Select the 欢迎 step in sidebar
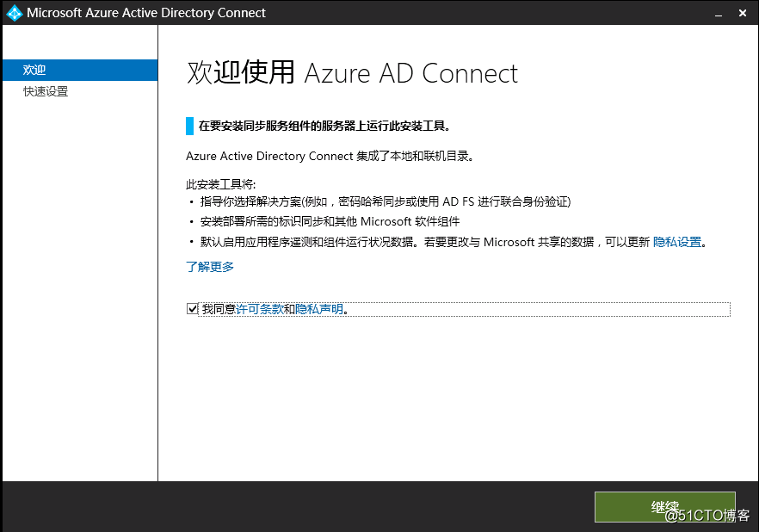Image resolution: width=759 pixels, height=532 pixels. pyautogui.click(x=80, y=71)
